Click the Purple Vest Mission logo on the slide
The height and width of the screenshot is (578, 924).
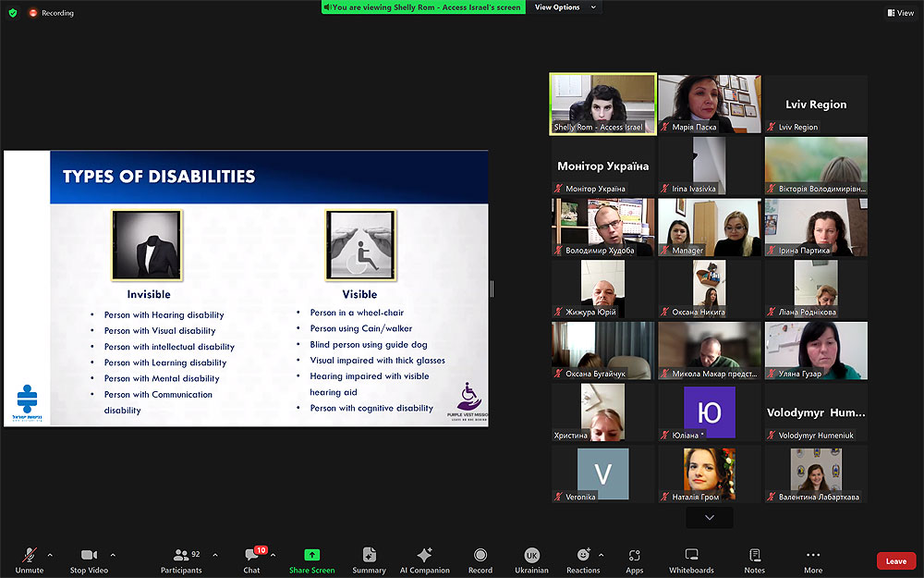(468, 400)
